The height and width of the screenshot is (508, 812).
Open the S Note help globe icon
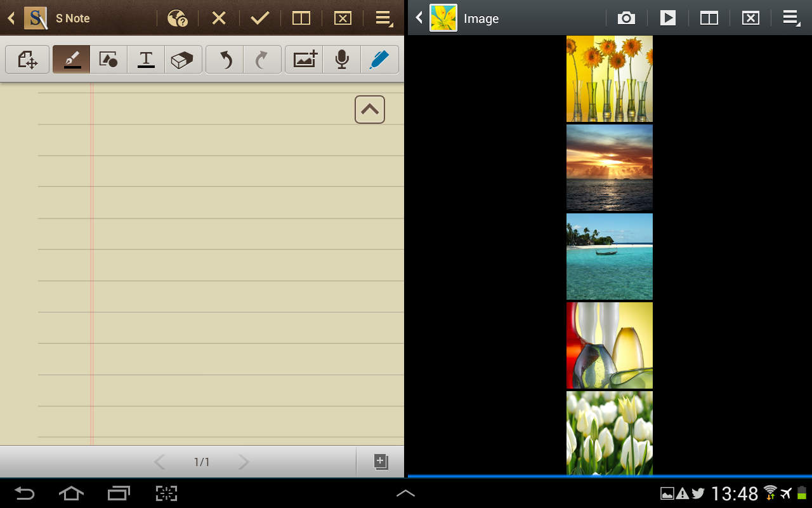point(178,18)
